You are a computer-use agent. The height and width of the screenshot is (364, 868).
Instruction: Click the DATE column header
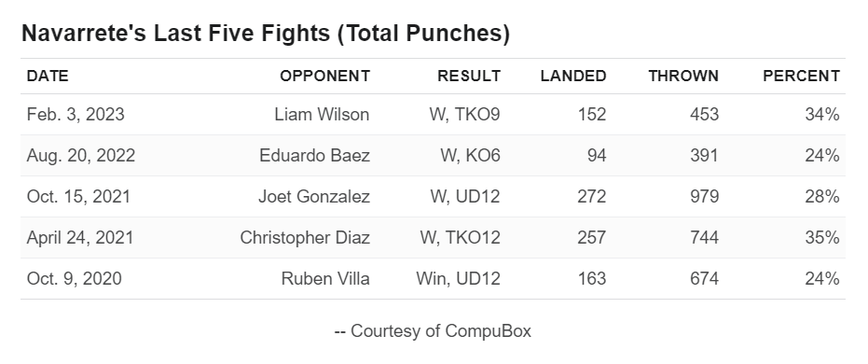coord(48,76)
